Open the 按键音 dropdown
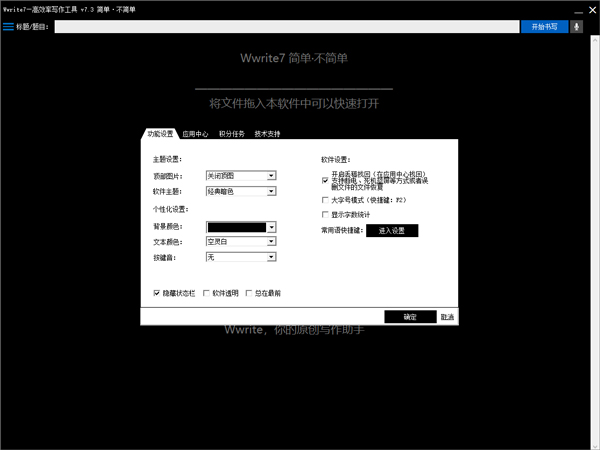600x450 pixels. [x=241, y=257]
